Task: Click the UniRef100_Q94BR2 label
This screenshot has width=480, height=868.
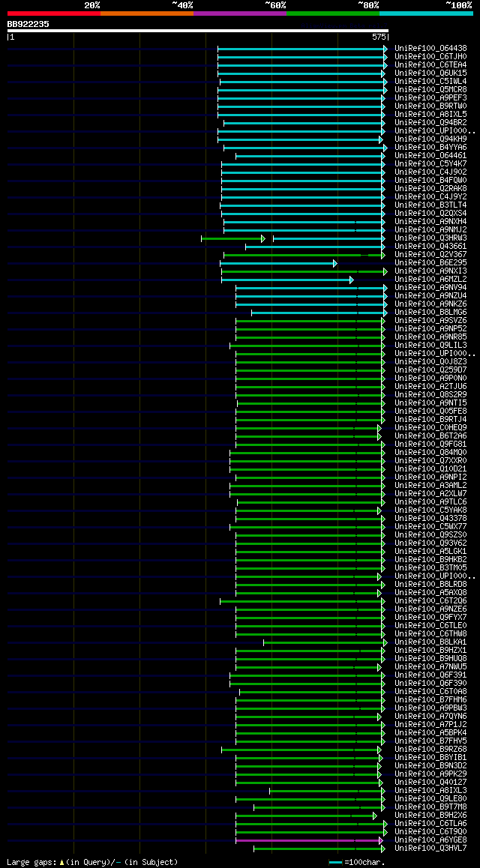Action: (x=430, y=122)
